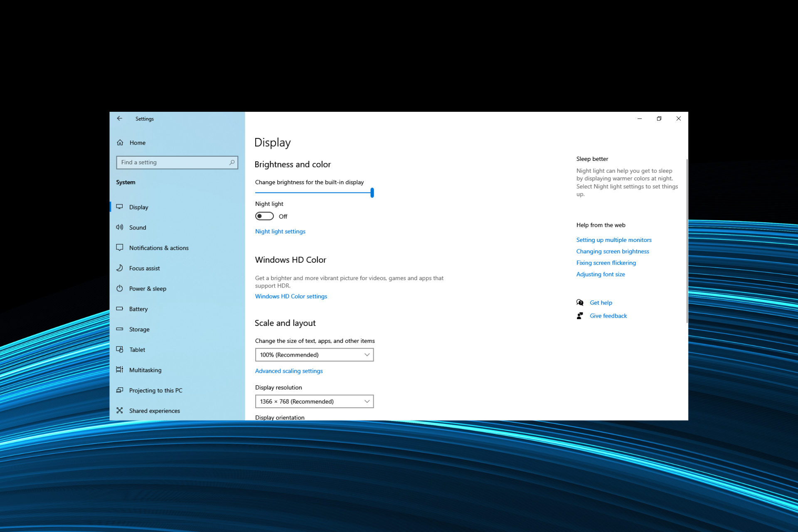Click the Storage icon in sidebar

(121, 329)
